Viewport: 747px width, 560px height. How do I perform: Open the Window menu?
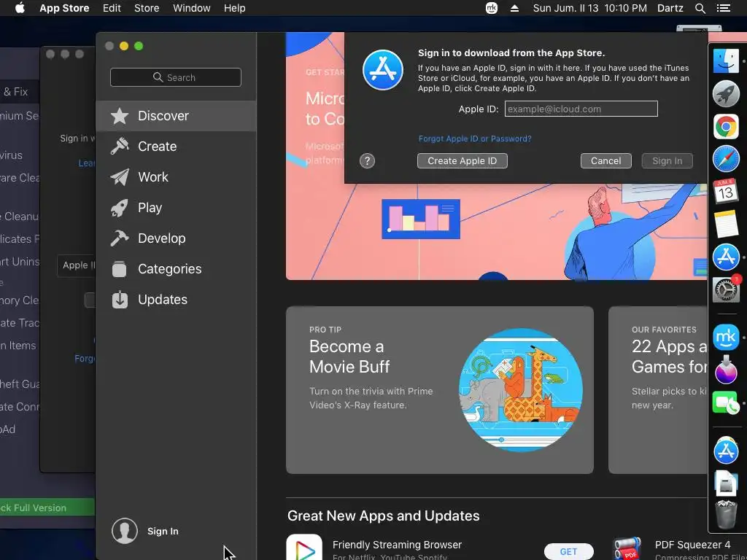[x=192, y=8]
